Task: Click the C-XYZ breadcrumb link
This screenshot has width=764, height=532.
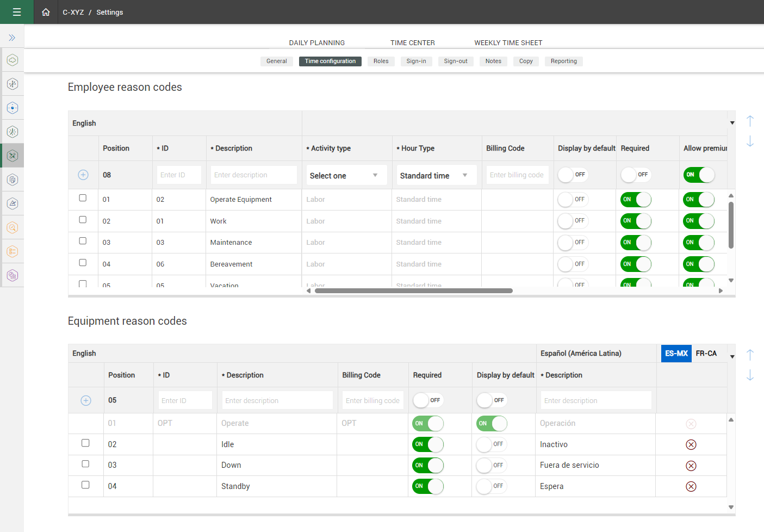Action: (x=73, y=12)
